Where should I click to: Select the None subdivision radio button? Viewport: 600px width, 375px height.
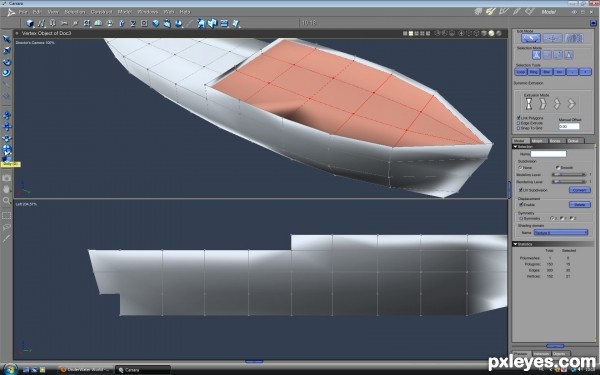pos(520,168)
